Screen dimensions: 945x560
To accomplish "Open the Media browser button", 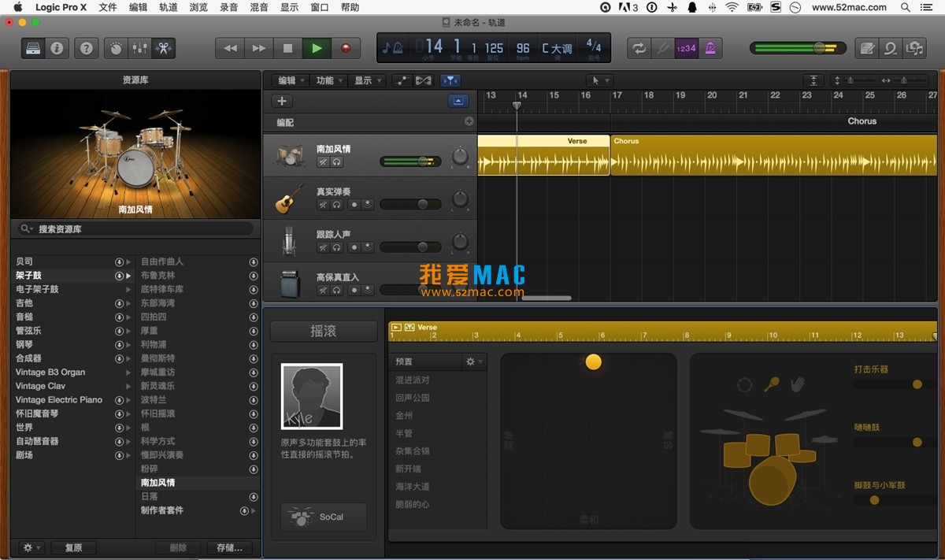I will click(x=914, y=48).
